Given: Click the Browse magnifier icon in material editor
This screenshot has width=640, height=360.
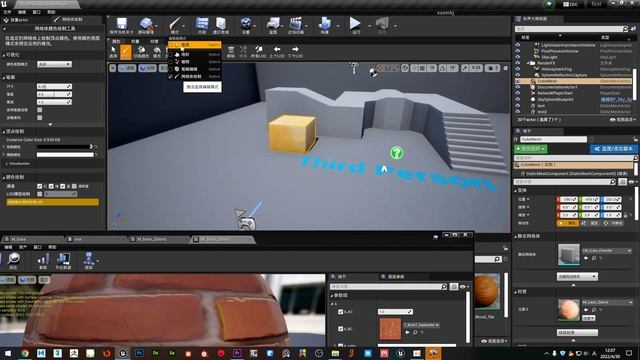Looking at the screenshot, I should click(x=13, y=260).
